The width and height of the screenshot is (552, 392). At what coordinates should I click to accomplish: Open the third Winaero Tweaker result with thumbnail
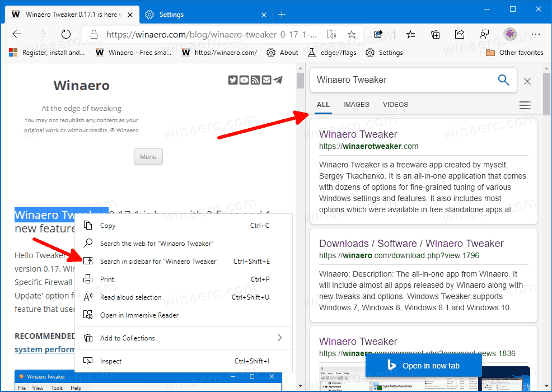(358, 341)
